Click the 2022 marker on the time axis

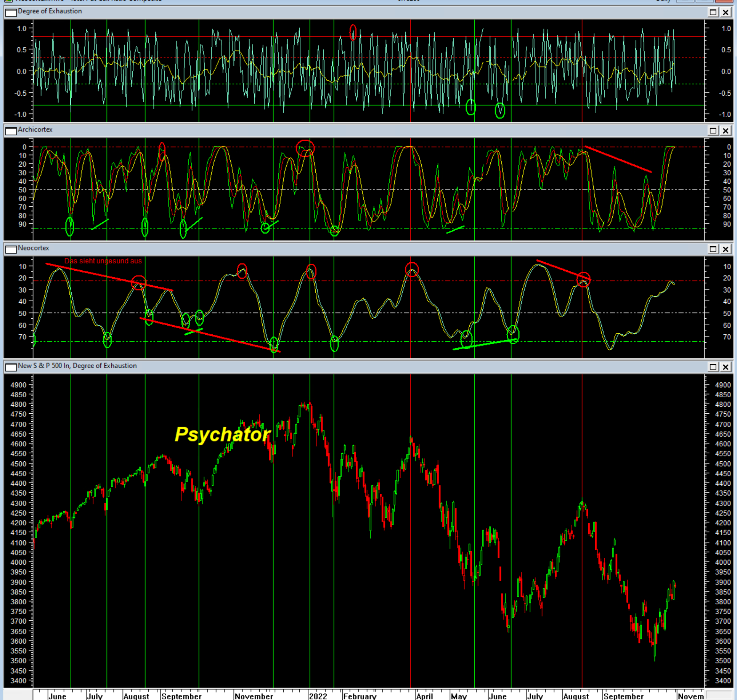pos(318,696)
